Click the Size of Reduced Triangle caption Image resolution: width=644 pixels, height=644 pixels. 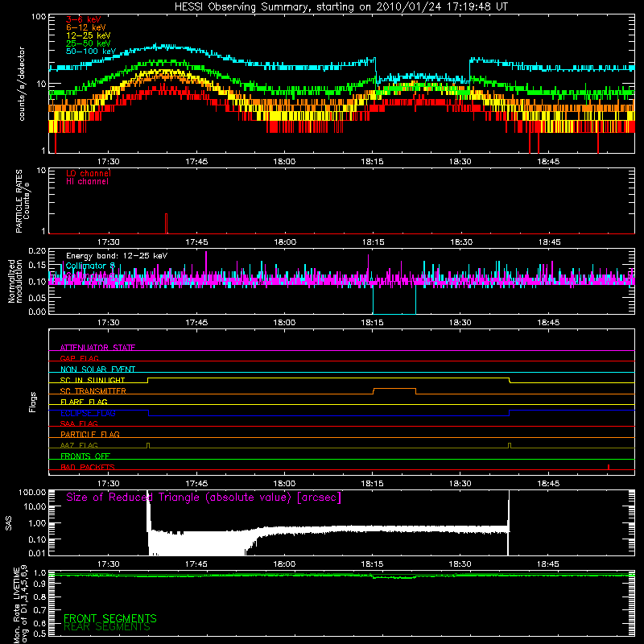(204, 497)
